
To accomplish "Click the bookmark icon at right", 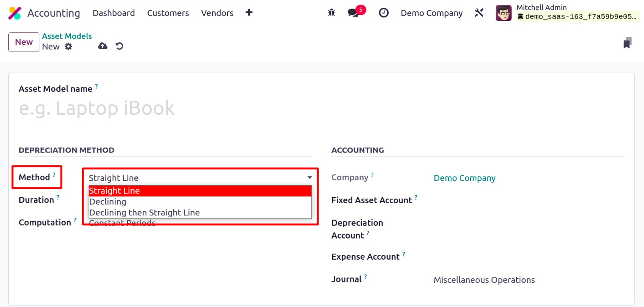I will pos(627,43).
